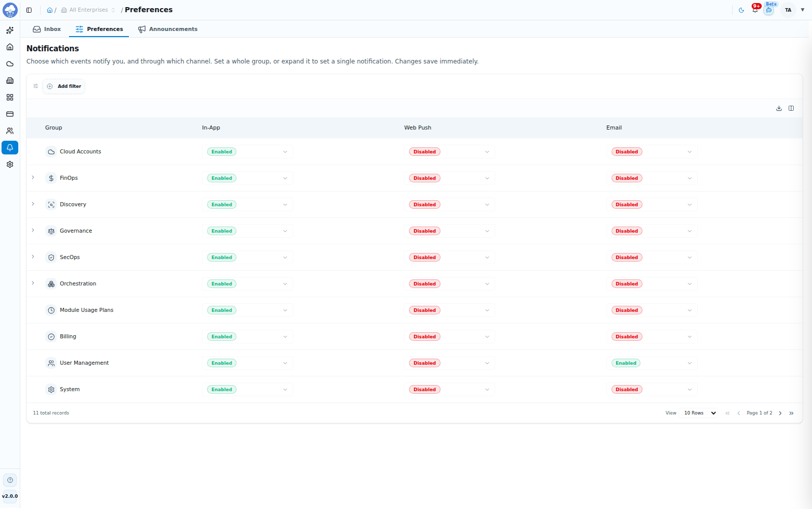
Task: Collapse the sidebar panel toggle icon
Action: coord(29,10)
